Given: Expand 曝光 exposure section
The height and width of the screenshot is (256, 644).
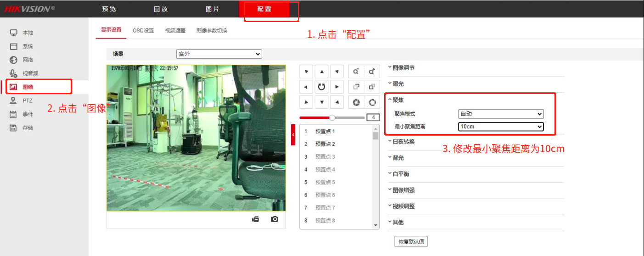Looking at the screenshot, I should point(396,84).
